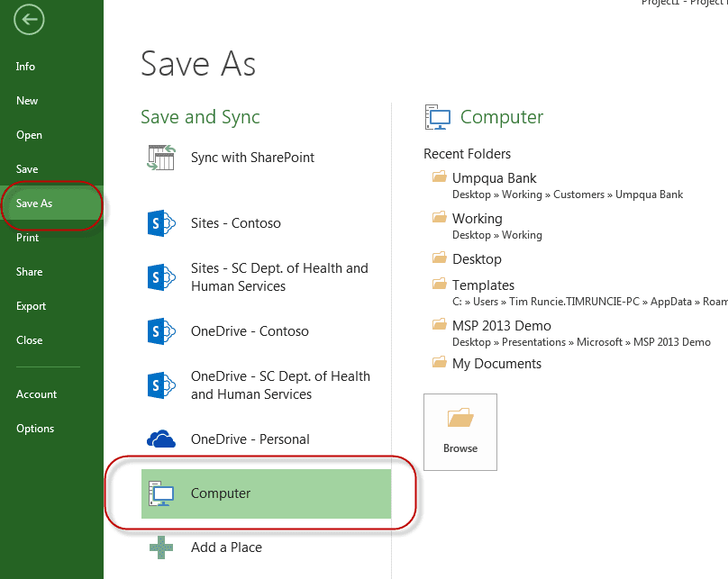Click the SharePoint icon beside Sites - SC Dept. of Health
The height and width of the screenshot is (579, 728).
(x=161, y=277)
